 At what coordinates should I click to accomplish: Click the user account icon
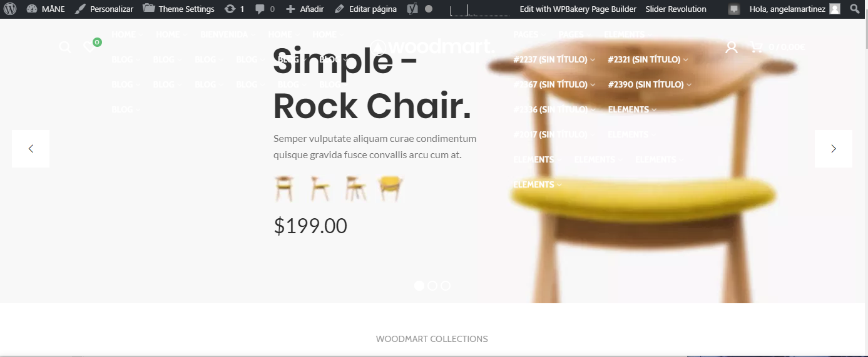pyautogui.click(x=731, y=47)
